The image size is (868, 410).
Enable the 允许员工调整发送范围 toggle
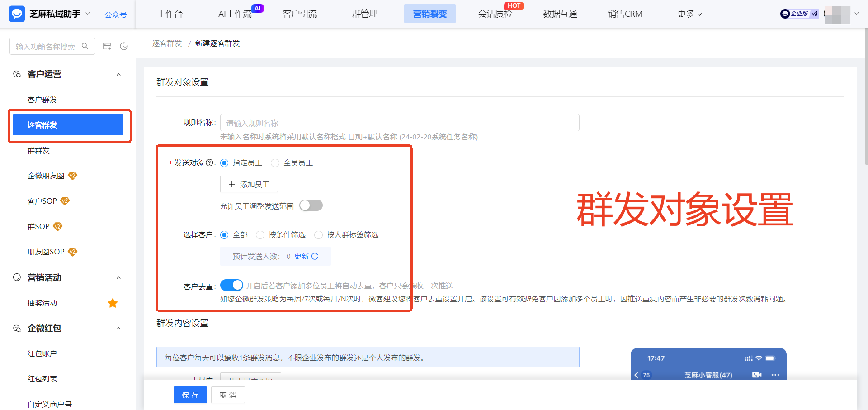pyautogui.click(x=311, y=205)
